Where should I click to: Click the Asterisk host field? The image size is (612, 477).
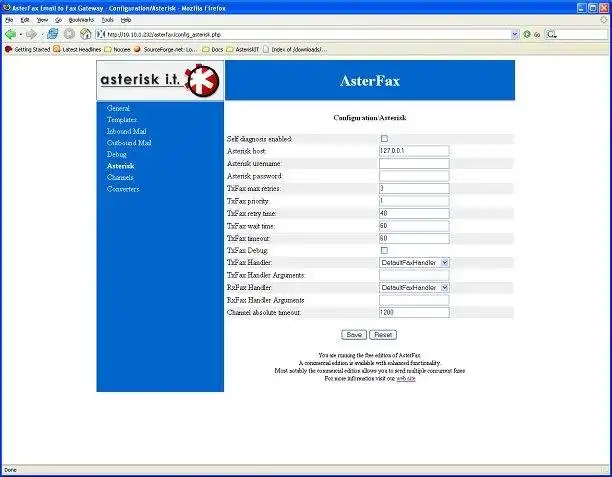[414, 151]
